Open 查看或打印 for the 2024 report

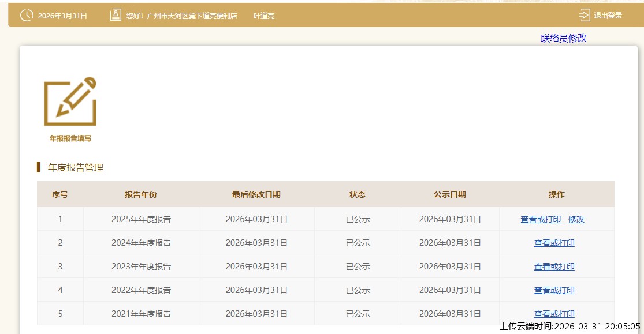(x=554, y=243)
